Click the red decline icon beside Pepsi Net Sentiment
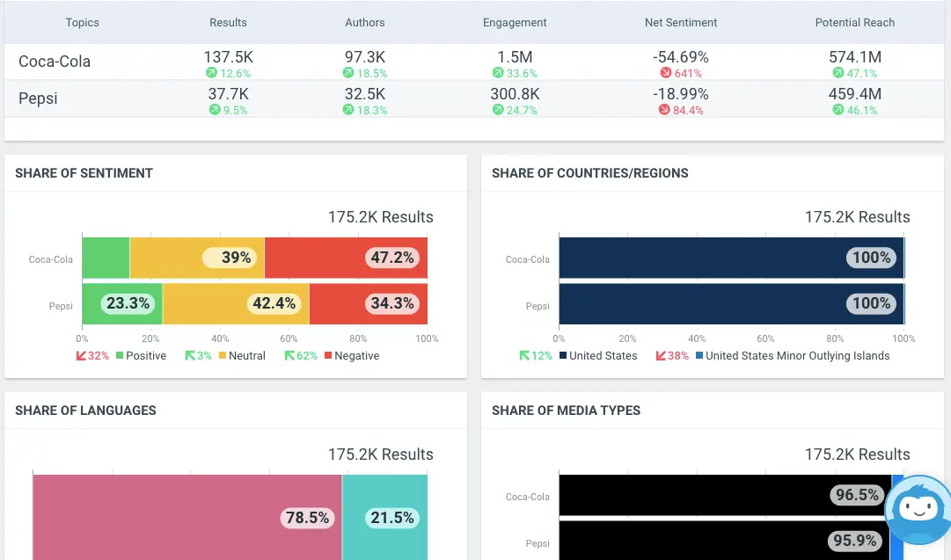951x560 pixels. click(x=666, y=108)
